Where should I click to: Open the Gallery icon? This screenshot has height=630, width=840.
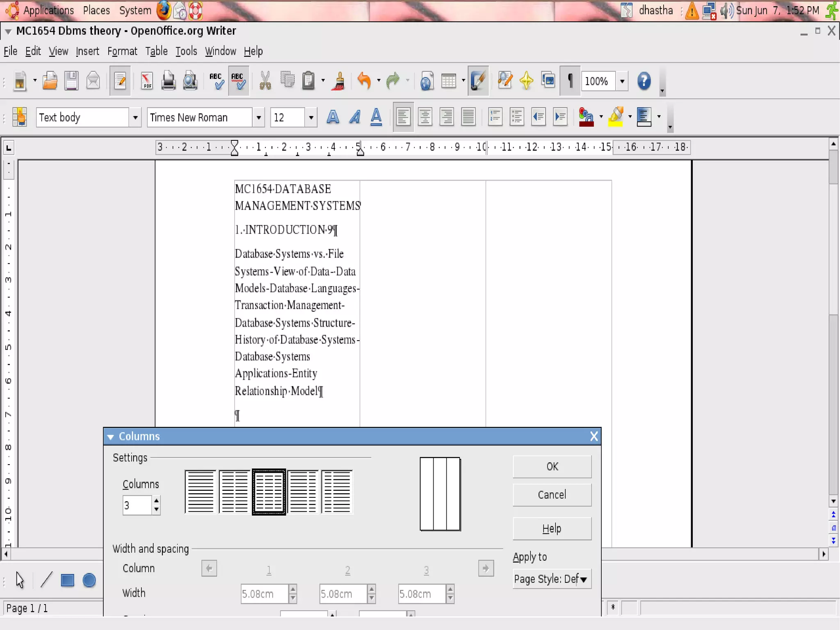pyautogui.click(x=548, y=81)
